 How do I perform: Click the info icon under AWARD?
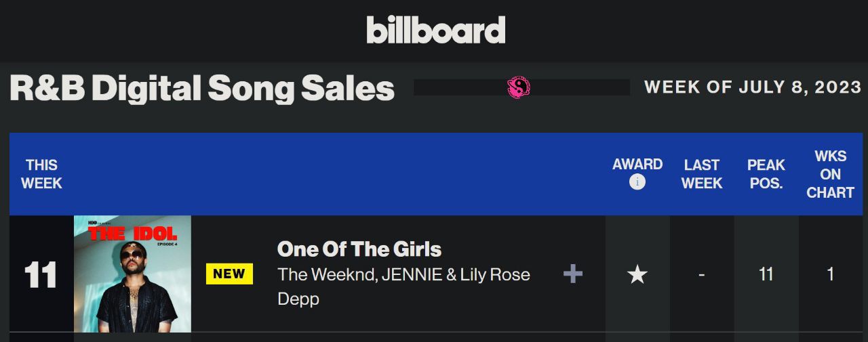[637, 181]
